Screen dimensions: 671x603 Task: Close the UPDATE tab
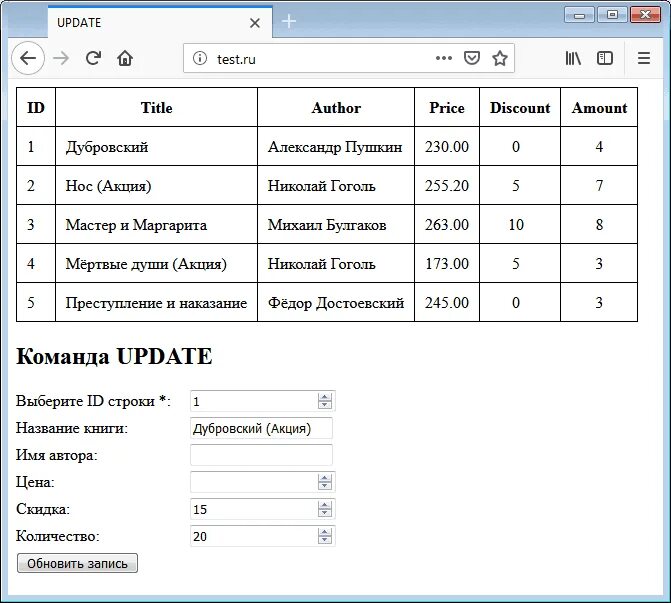click(255, 23)
